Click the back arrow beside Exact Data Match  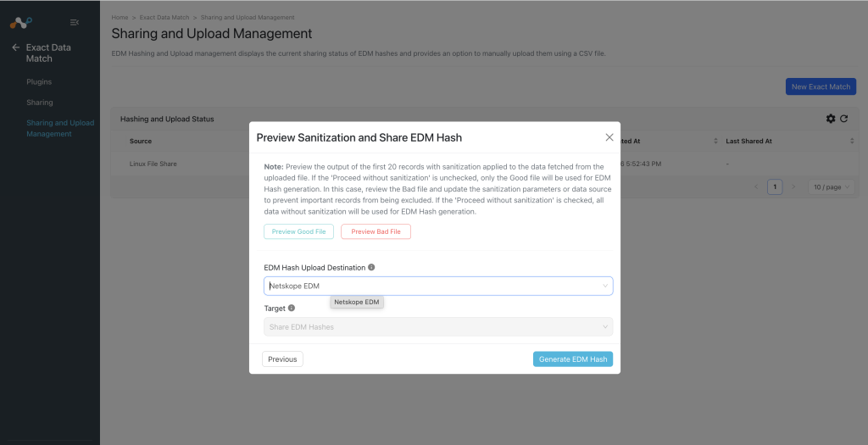click(x=15, y=47)
